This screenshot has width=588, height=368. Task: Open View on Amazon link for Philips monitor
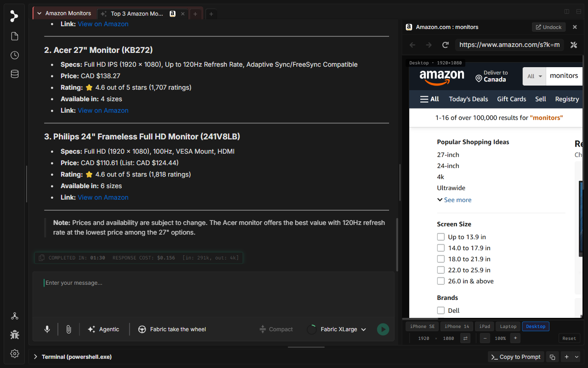[x=103, y=197]
